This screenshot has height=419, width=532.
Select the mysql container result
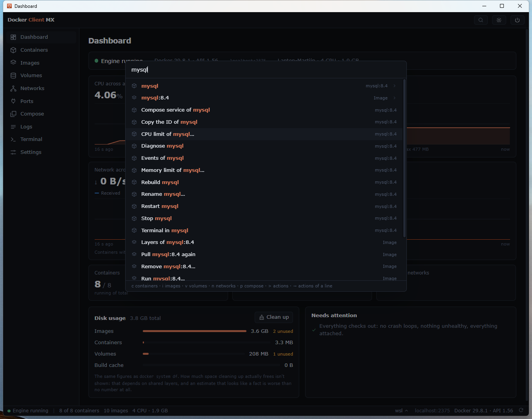click(264, 86)
